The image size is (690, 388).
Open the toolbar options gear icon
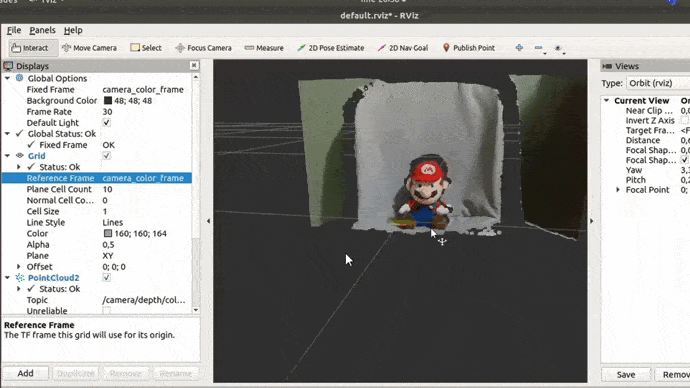558,48
